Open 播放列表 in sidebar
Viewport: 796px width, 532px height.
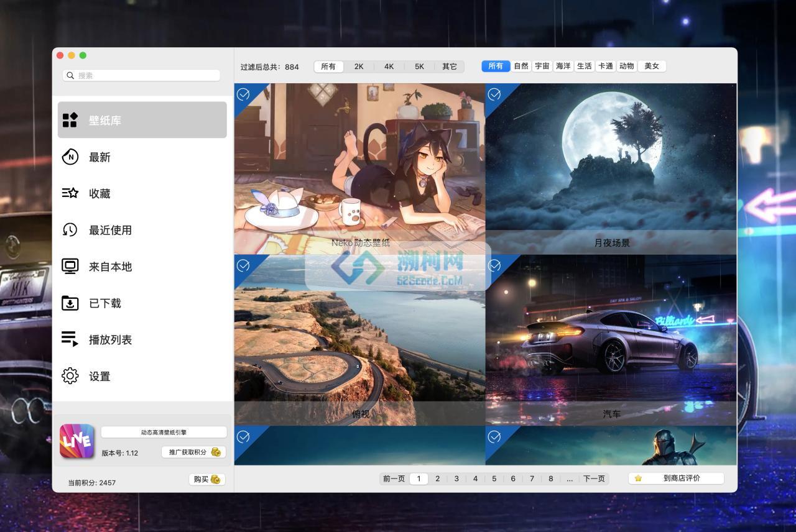point(142,339)
